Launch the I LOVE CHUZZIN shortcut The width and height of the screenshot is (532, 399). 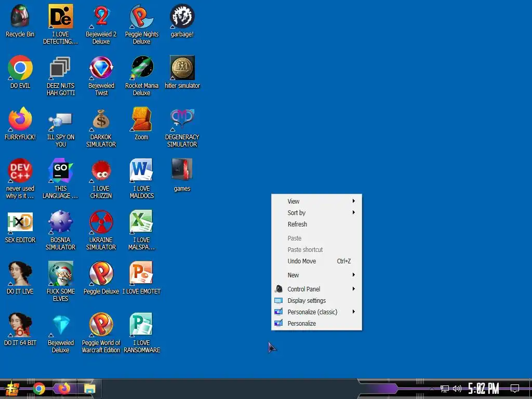coord(101,179)
